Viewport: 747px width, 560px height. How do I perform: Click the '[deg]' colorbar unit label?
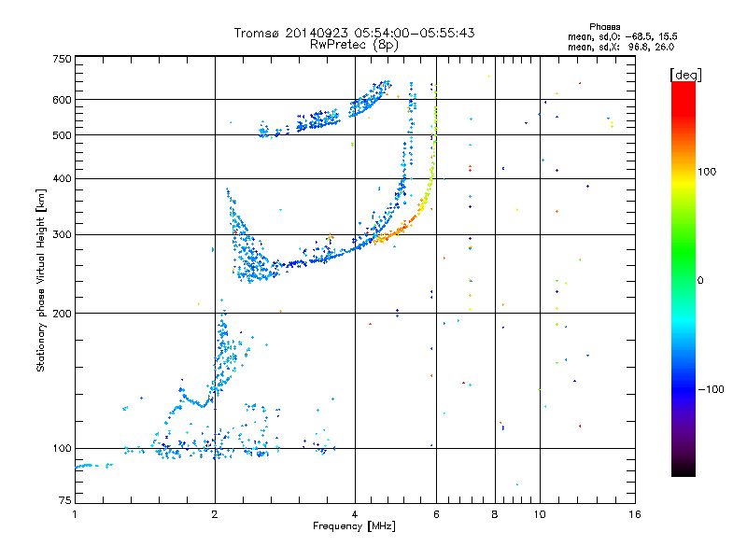point(685,75)
